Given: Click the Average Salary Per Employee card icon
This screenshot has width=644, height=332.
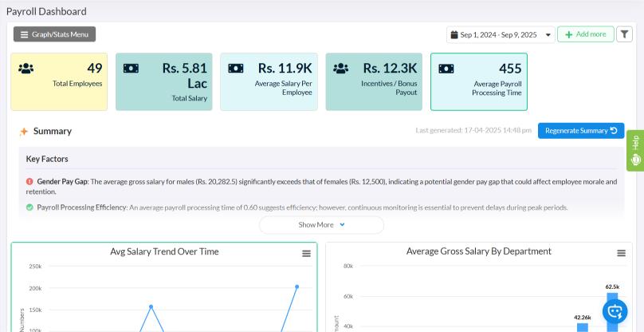Looking at the screenshot, I should pyautogui.click(x=236, y=69).
